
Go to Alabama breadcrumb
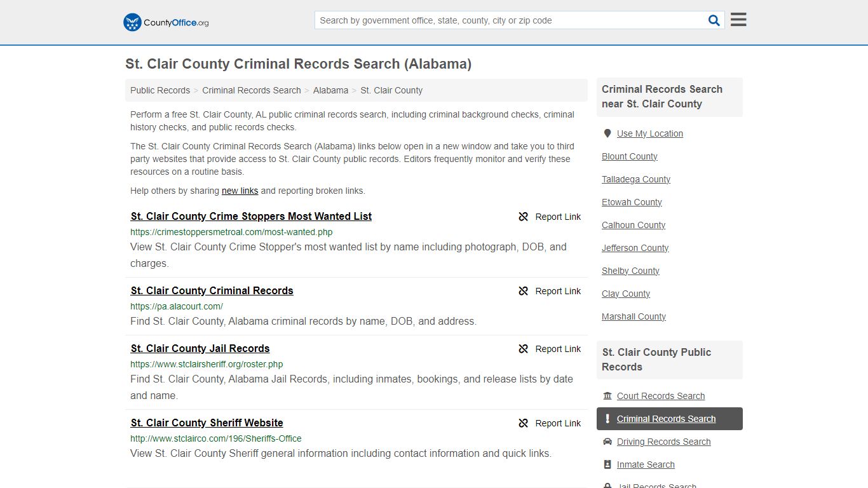pyautogui.click(x=330, y=90)
